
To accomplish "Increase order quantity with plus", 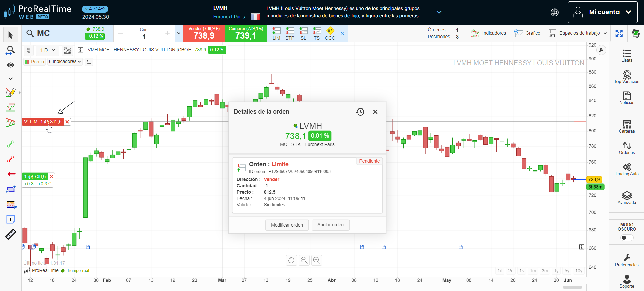I will [167, 33].
